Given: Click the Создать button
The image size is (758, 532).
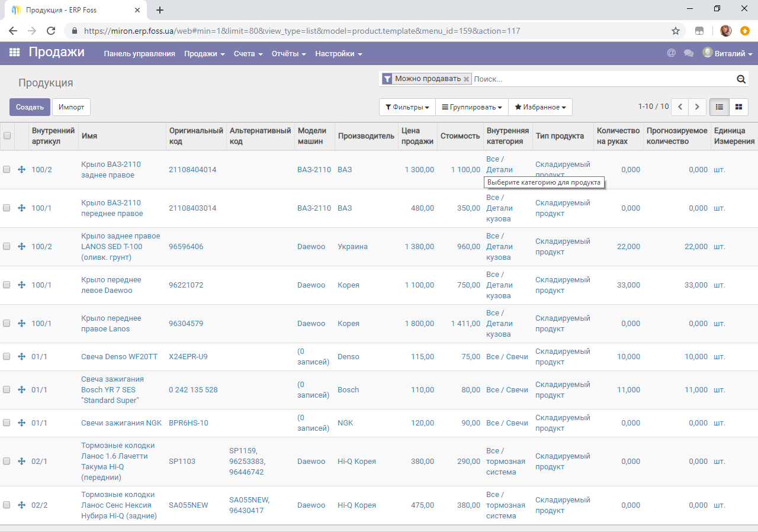Looking at the screenshot, I should pyautogui.click(x=30, y=107).
